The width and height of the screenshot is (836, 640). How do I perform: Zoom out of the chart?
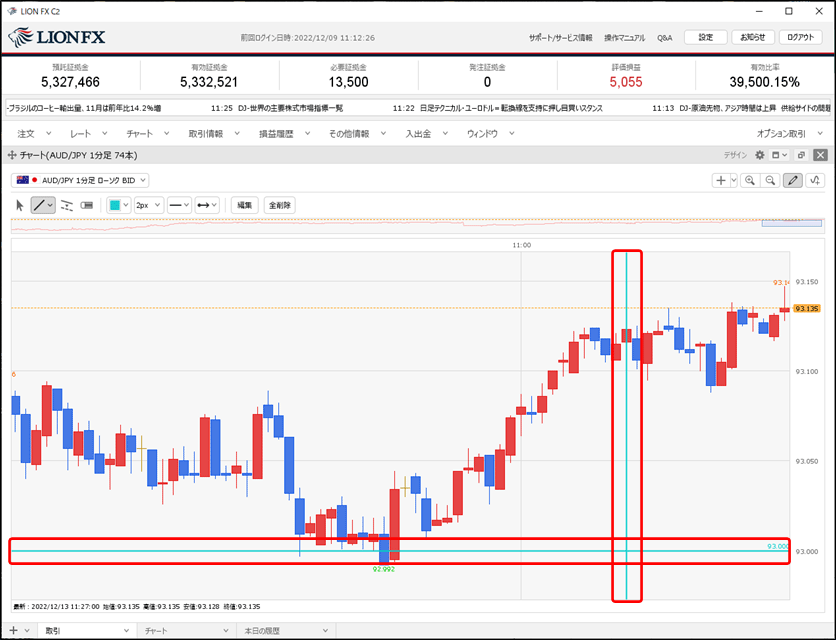[x=770, y=181]
